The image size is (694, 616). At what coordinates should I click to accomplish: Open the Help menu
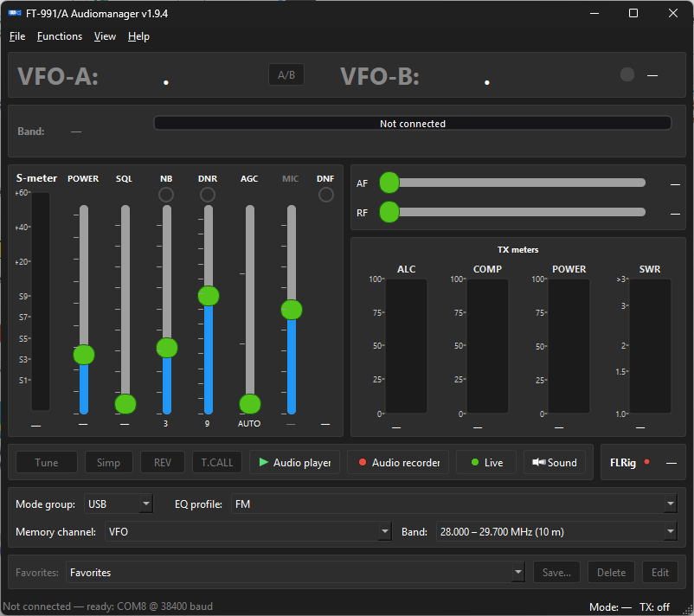138,36
